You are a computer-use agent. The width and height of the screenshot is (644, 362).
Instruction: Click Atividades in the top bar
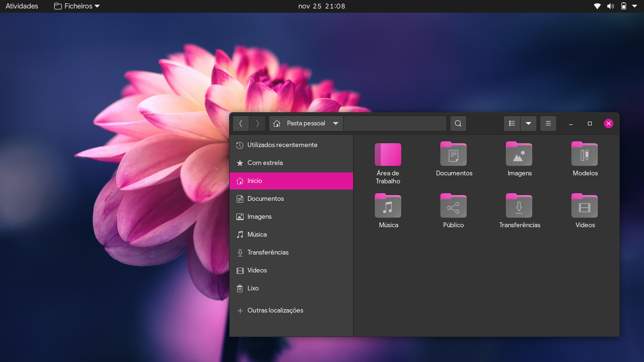click(x=22, y=6)
